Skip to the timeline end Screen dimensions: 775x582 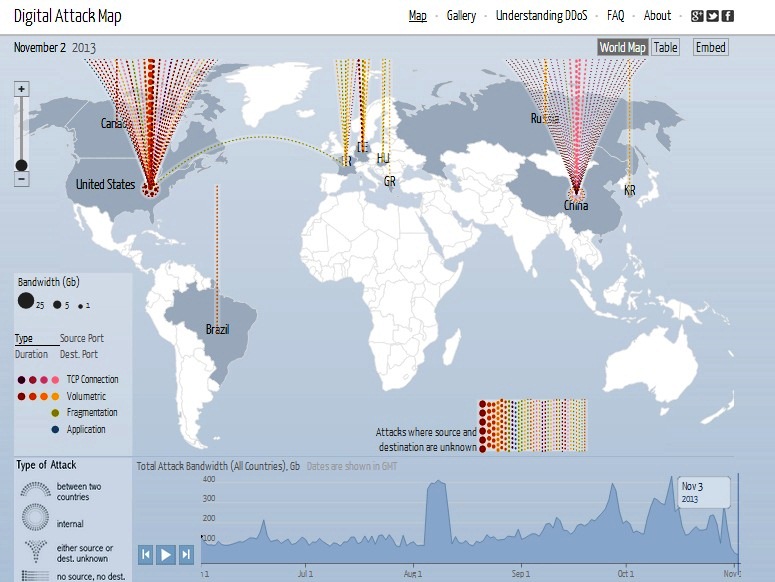[186, 554]
